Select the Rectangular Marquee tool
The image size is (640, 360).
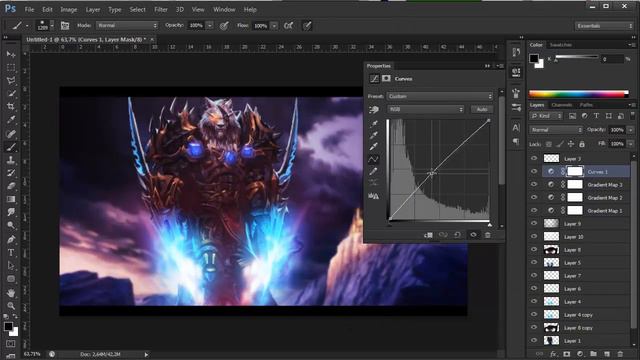point(11,67)
